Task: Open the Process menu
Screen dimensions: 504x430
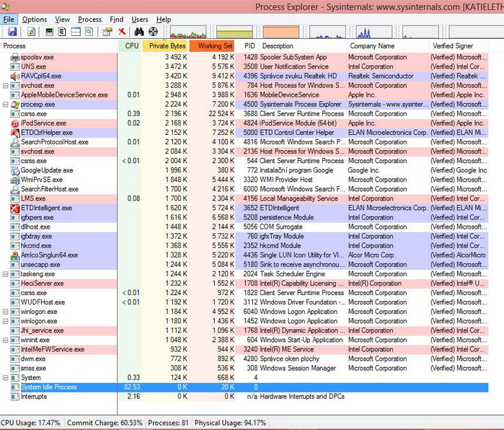Action: (x=89, y=19)
